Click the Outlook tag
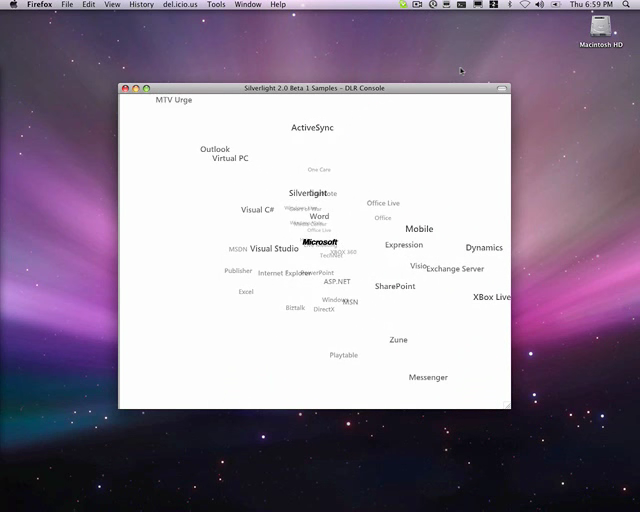Image resolution: width=640 pixels, height=512 pixels. pyautogui.click(x=215, y=149)
